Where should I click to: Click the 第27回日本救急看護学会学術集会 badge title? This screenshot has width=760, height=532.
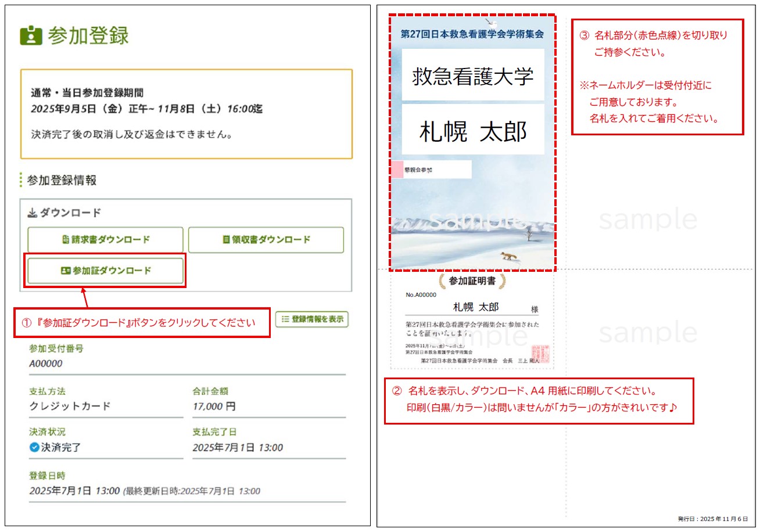click(472, 35)
